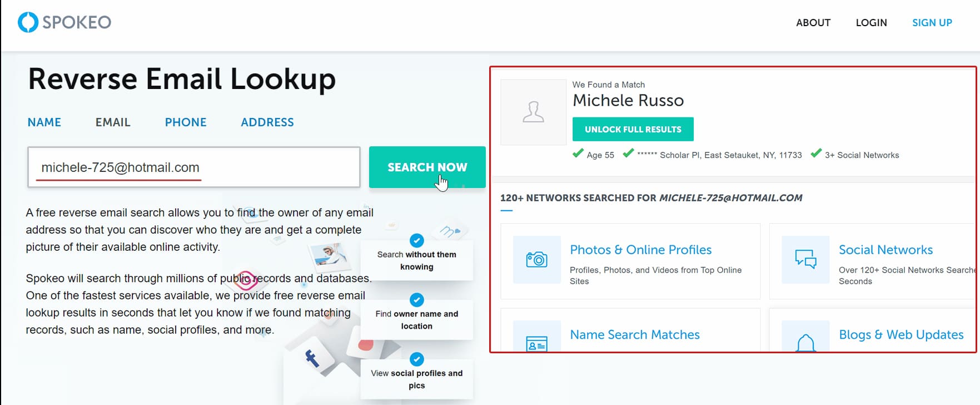Image resolution: width=980 pixels, height=405 pixels.
Task: Click the green checkmark beside 3+ Social Networks
Action: click(816, 153)
